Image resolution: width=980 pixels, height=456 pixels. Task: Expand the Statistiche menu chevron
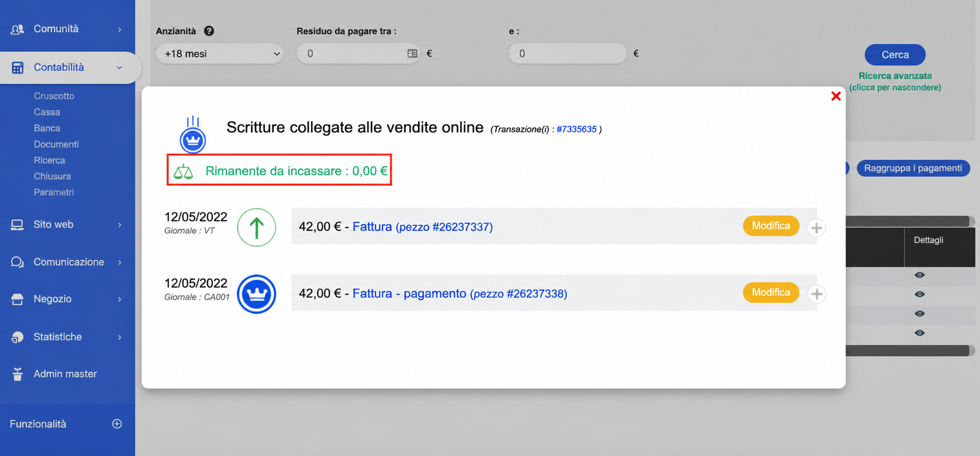coord(119,337)
